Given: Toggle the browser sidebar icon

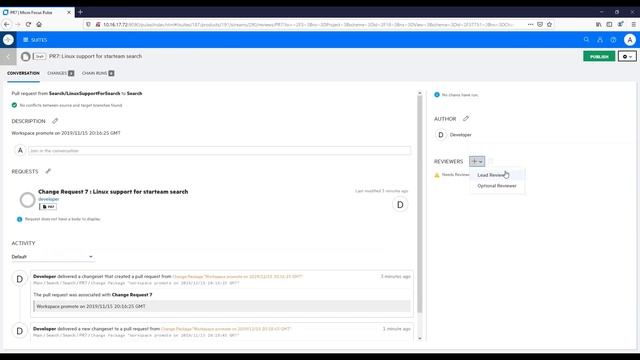Looking at the screenshot, I should pos(609,24).
